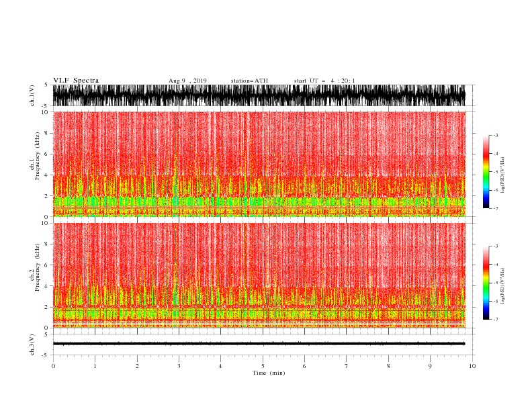
Task: Click the "8" kHz tick of ch.1 spectrogram
Action: (46, 133)
